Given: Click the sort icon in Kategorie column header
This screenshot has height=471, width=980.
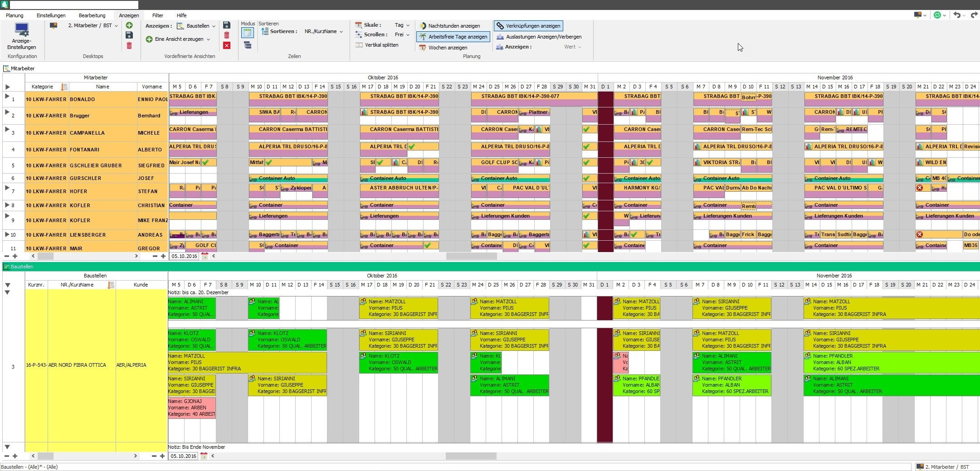Looking at the screenshot, I should click(64, 87).
